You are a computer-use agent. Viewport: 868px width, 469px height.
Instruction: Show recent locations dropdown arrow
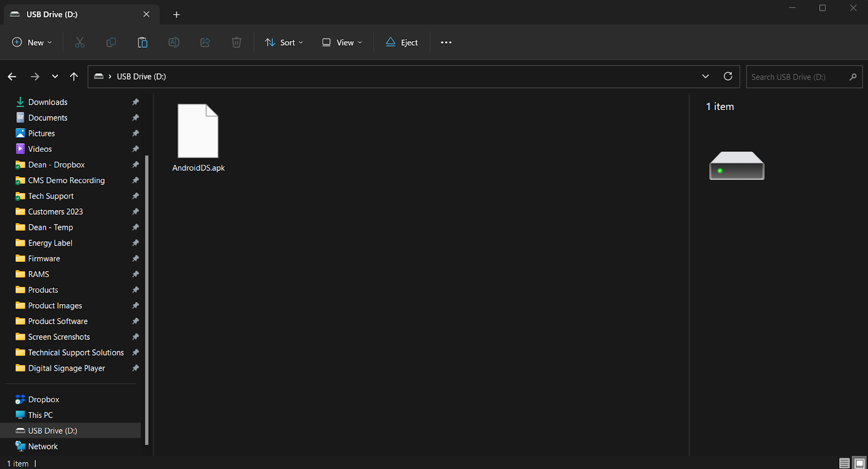point(55,76)
